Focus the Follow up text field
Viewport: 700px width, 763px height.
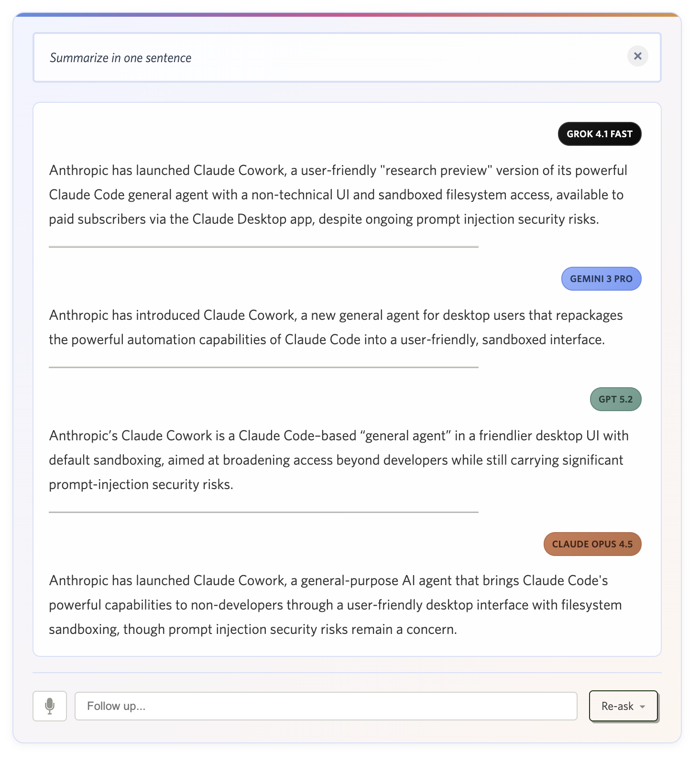pos(326,706)
